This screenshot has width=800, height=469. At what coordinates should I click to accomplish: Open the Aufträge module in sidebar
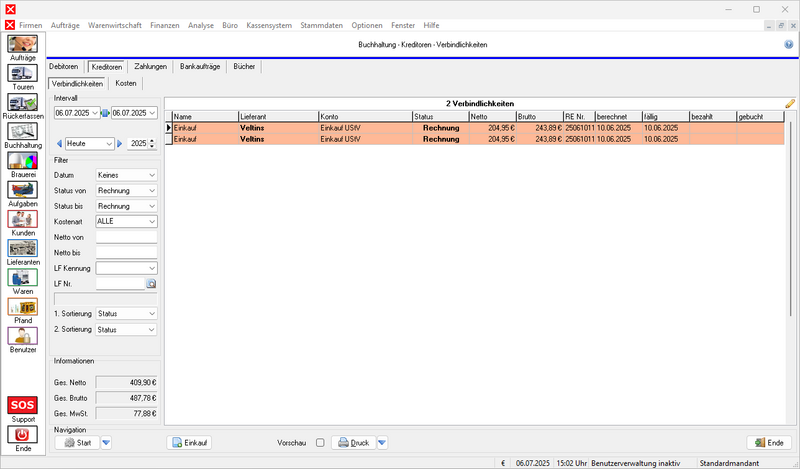pos(22,45)
